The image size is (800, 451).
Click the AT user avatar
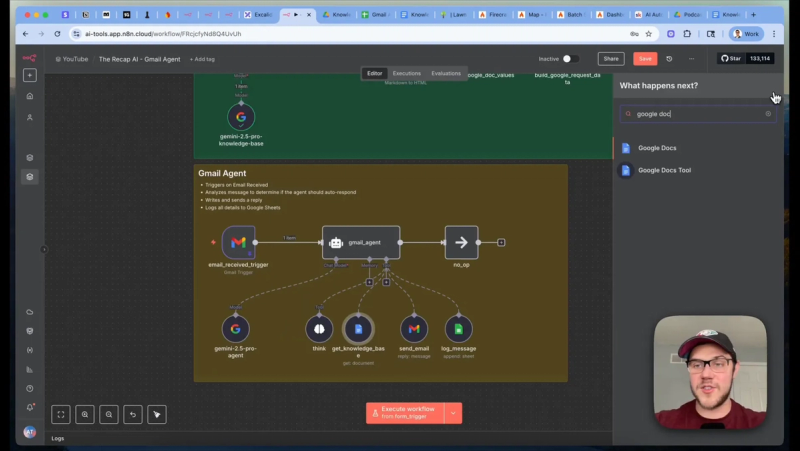[30, 432]
